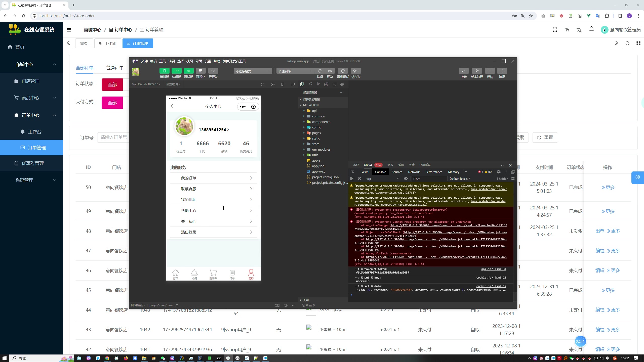Click the simulator back arrow
Viewport: 644px width, 362px height.
click(172, 106)
